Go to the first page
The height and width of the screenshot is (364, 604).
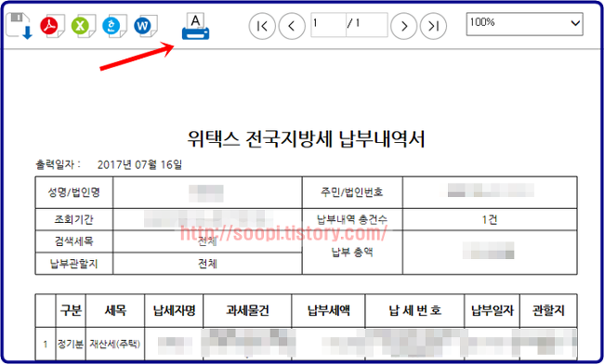point(262,26)
